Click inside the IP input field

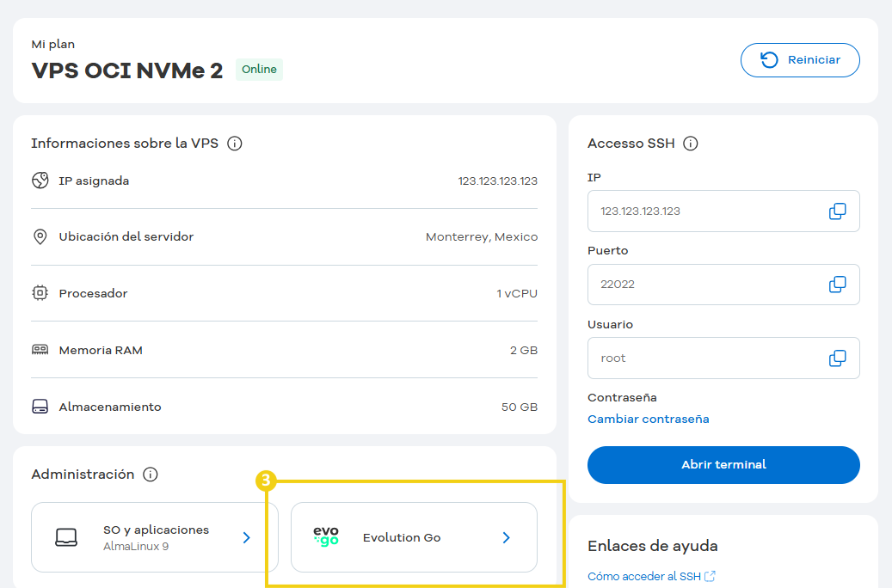coord(697,211)
